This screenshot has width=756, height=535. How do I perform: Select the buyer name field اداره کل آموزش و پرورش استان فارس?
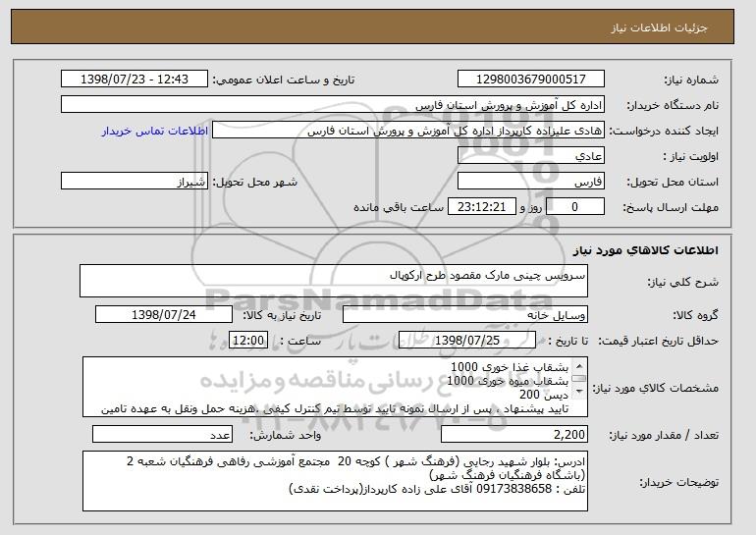click(x=333, y=105)
